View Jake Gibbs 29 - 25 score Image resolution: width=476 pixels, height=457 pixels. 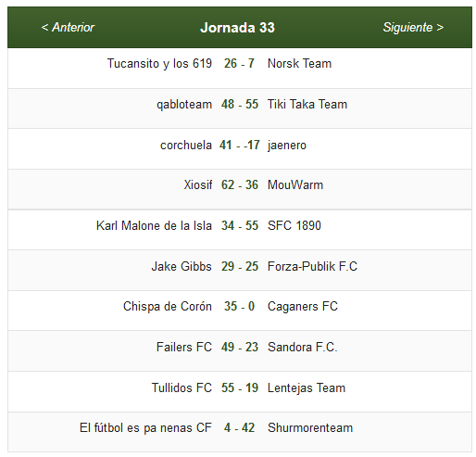[x=240, y=266]
